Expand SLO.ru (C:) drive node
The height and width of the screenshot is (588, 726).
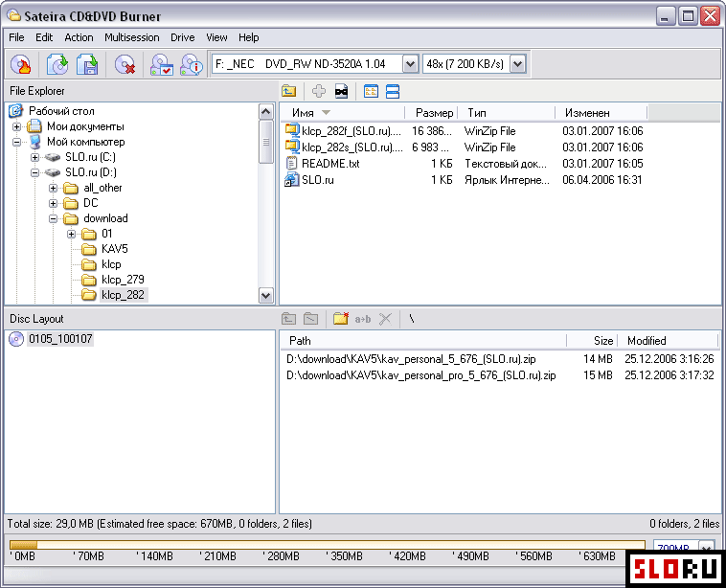pyautogui.click(x=34, y=157)
